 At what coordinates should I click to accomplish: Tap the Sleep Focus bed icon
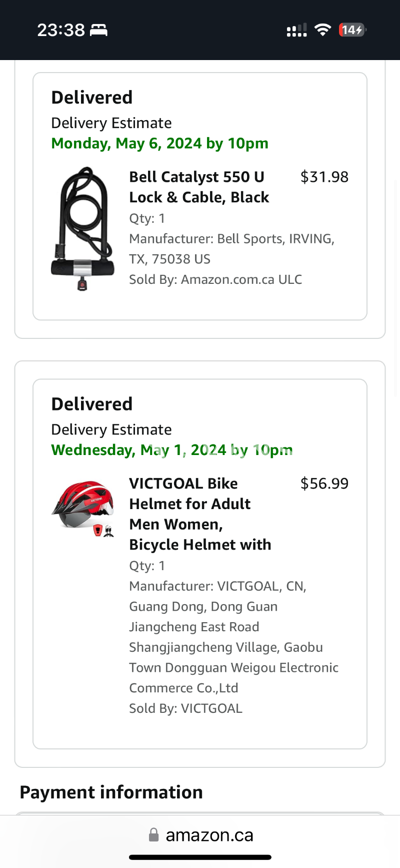tap(98, 31)
